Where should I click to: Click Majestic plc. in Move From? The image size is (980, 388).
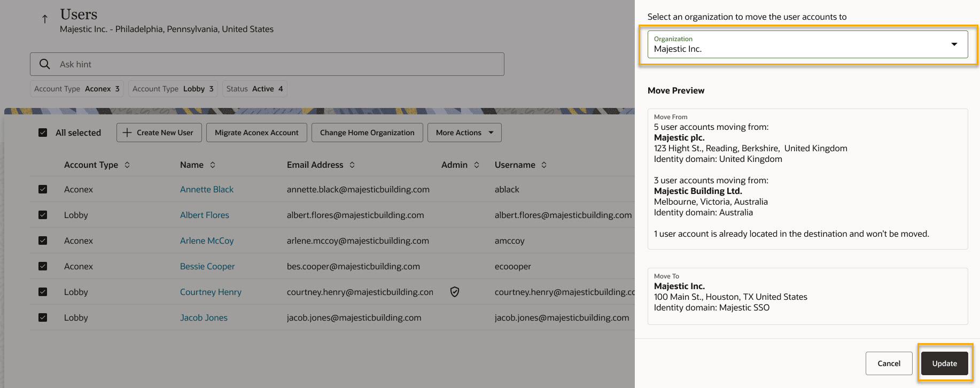[679, 137]
